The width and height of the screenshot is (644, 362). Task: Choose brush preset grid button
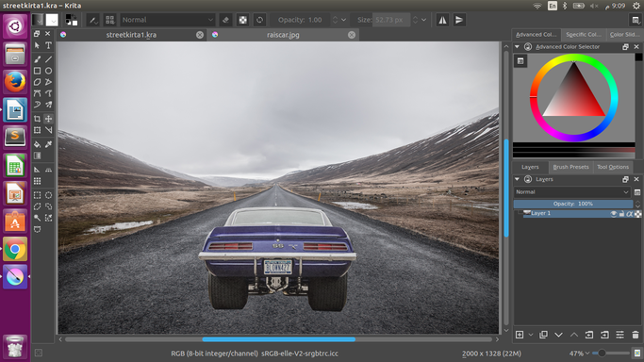click(x=109, y=20)
